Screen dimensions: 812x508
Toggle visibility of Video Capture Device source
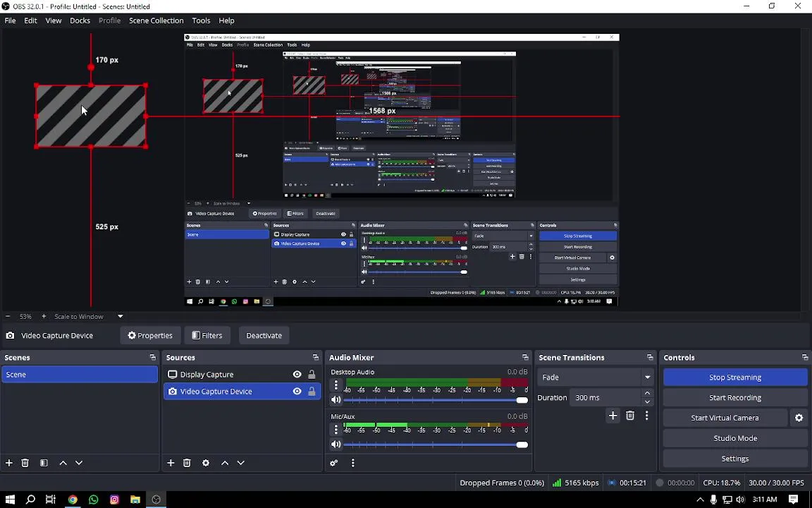[x=297, y=392]
